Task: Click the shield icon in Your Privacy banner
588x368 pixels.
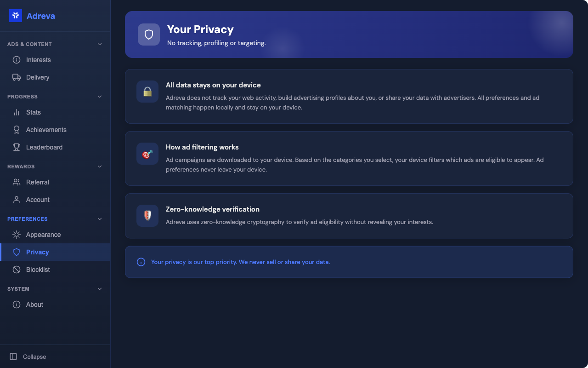Action: coord(149,34)
